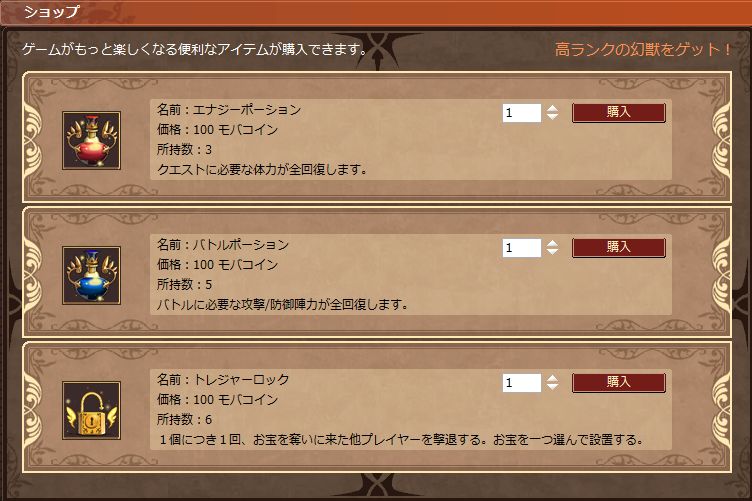Open the 高ランクの幻獣をゲット！ link
The height and width of the screenshot is (501, 752).
pyautogui.click(x=643, y=49)
